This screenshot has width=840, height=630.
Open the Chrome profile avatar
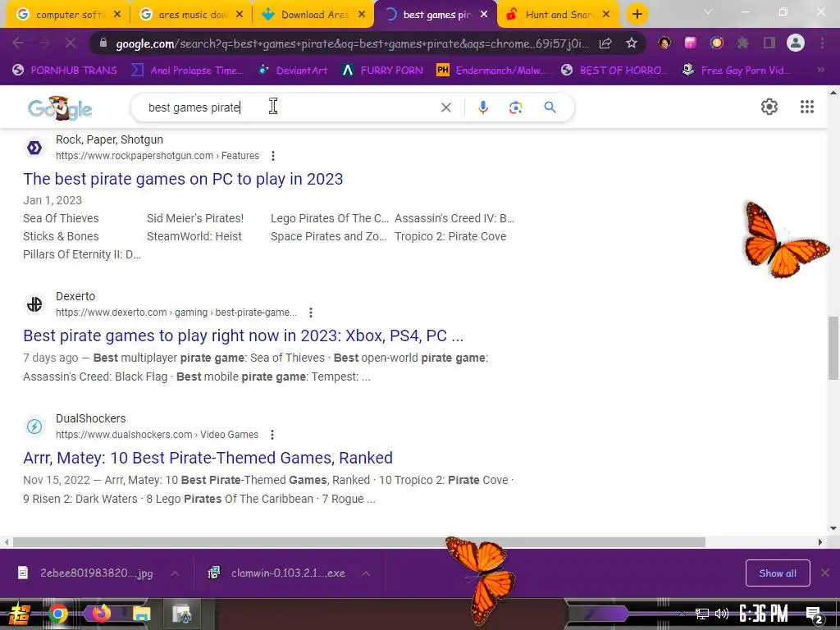tap(796, 43)
